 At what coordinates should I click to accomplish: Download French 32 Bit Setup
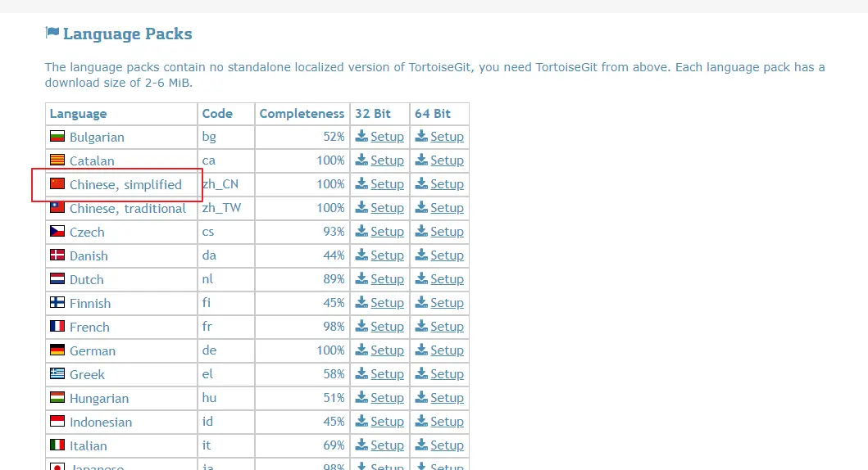point(379,327)
